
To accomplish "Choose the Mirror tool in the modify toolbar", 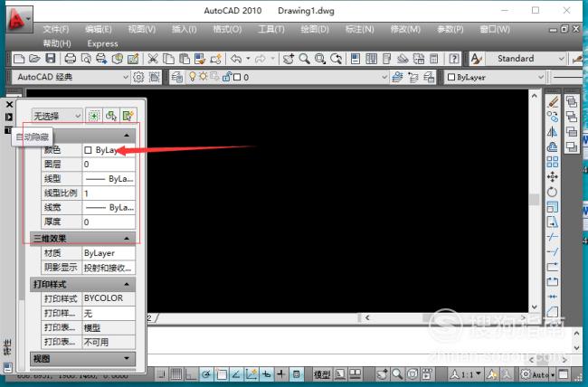I will tap(553, 132).
